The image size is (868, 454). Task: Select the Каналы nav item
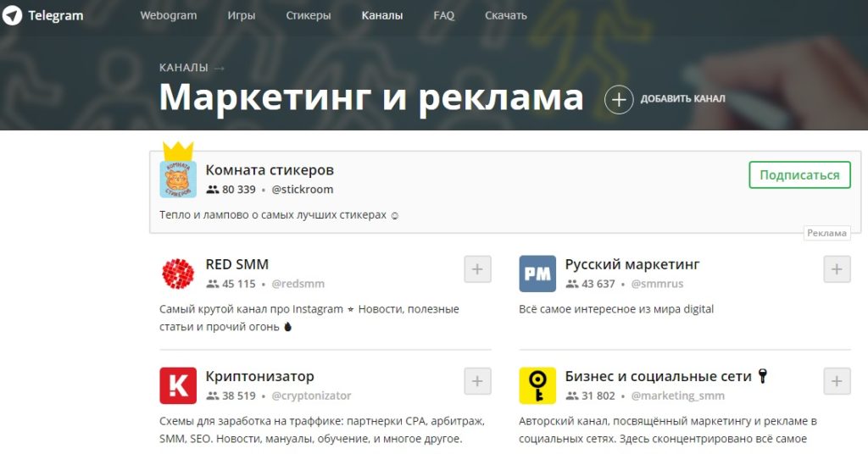click(382, 15)
